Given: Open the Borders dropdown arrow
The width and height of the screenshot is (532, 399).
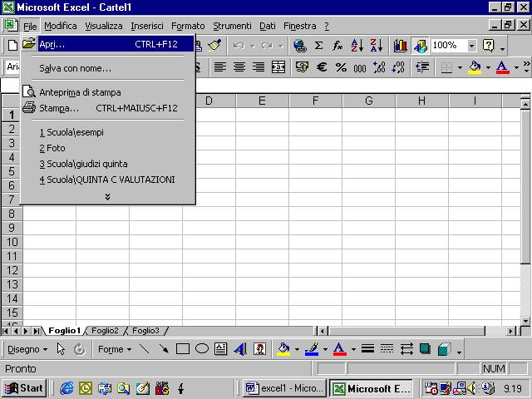Looking at the screenshot, I should click(460, 67).
